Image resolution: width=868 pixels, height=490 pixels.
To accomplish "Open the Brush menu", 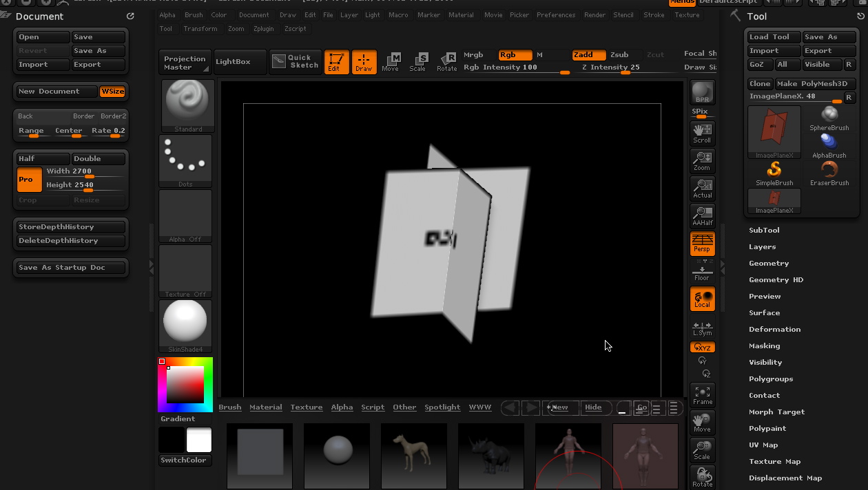I will (x=194, y=15).
